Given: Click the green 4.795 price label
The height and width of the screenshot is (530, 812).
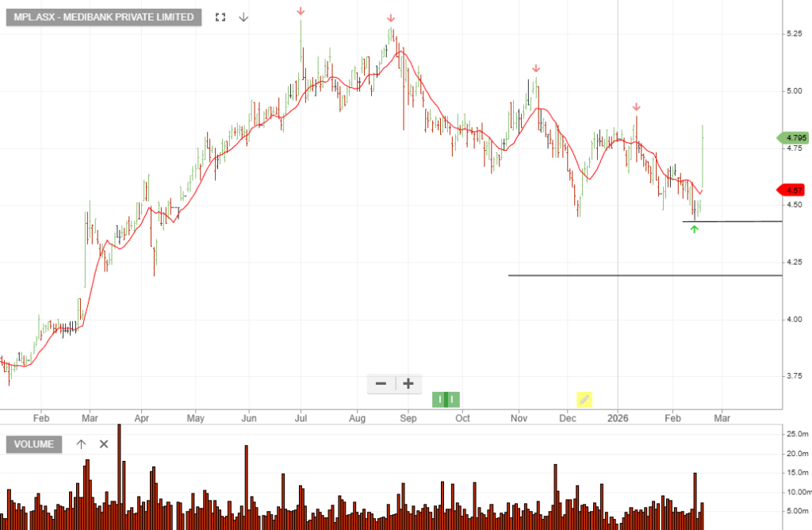Looking at the screenshot, I should coord(793,138).
